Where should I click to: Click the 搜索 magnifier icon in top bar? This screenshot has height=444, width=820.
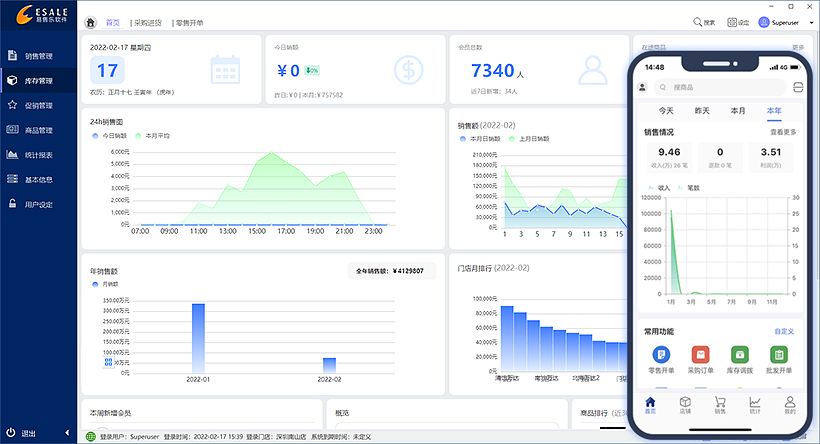tap(703, 22)
